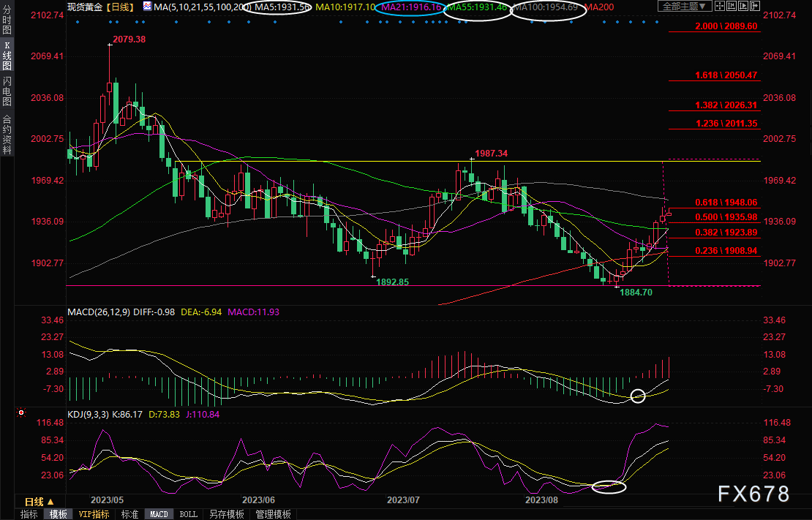The height and width of the screenshot is (520, 812).
Task: Toggle the 标准 standard template
Action: (x=129, y=514)
